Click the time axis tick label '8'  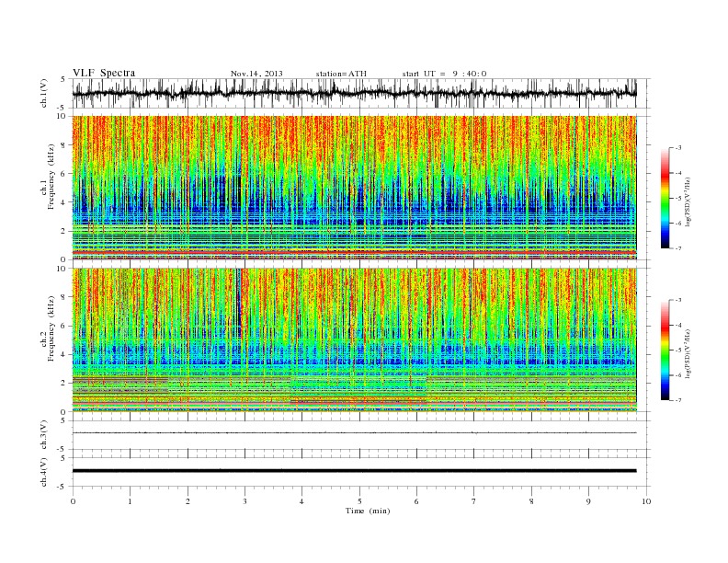click(x=531, y=501)
